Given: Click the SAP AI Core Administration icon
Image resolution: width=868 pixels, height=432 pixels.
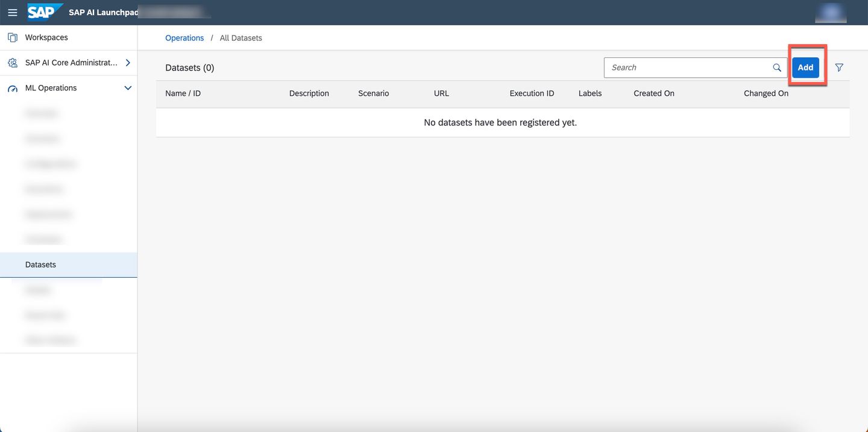Looking at the screenshot, I should pos(12,63).
